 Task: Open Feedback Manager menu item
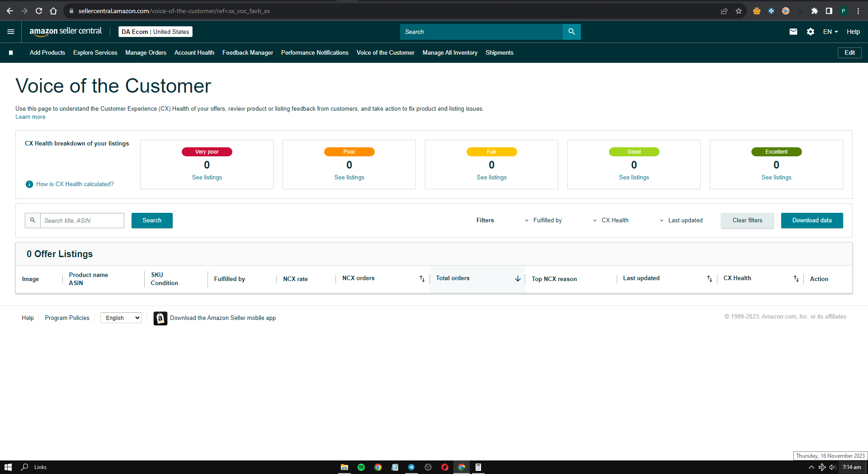coord(248,53)
